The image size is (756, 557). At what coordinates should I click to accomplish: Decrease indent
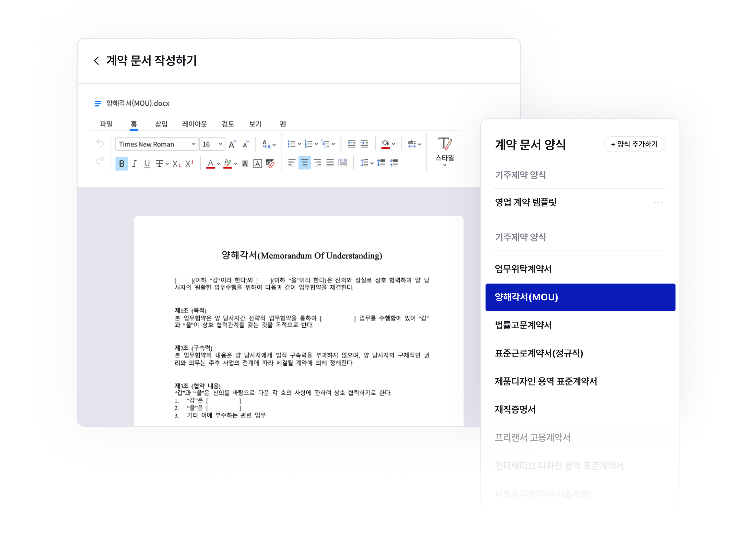[x=352, y=144]
